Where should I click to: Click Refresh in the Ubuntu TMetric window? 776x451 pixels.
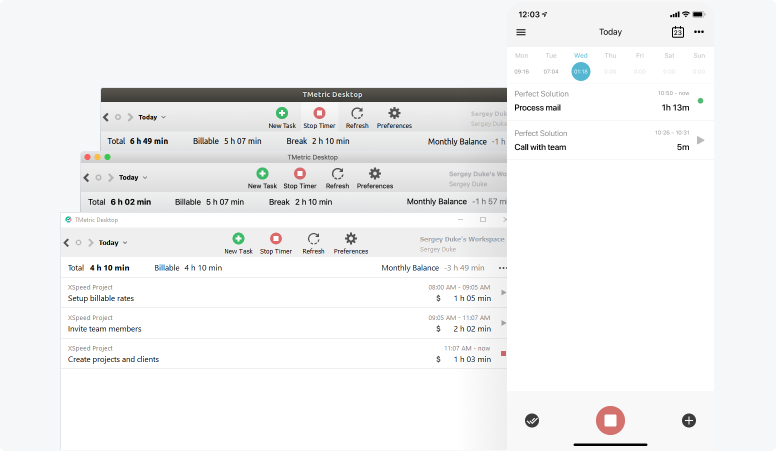point(357,118)
